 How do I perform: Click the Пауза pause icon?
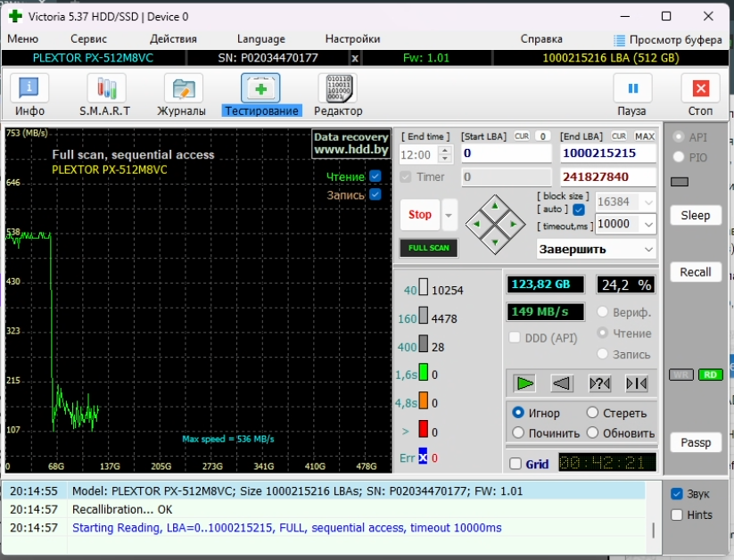point(632,88)
